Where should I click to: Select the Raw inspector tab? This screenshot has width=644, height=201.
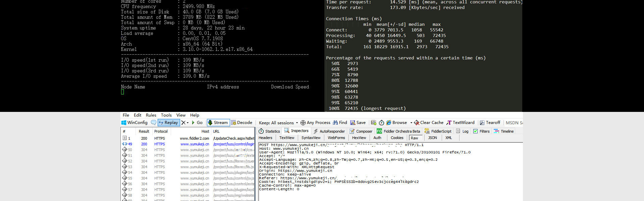(x=415, y=138)
